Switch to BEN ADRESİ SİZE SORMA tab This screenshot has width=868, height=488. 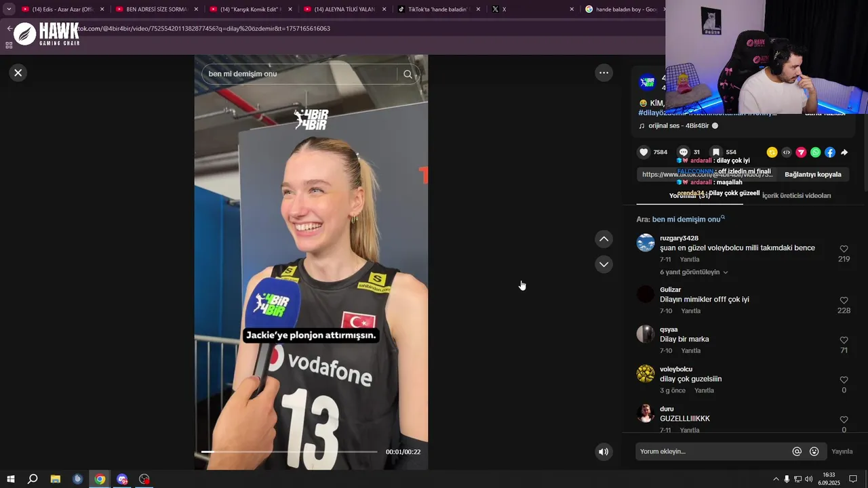(x=155, y=9)
